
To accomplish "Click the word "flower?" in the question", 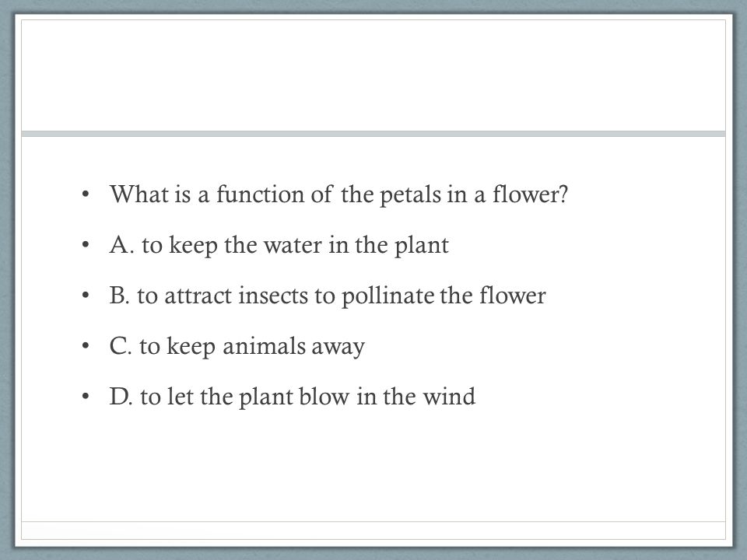I will tap(530, 194).
